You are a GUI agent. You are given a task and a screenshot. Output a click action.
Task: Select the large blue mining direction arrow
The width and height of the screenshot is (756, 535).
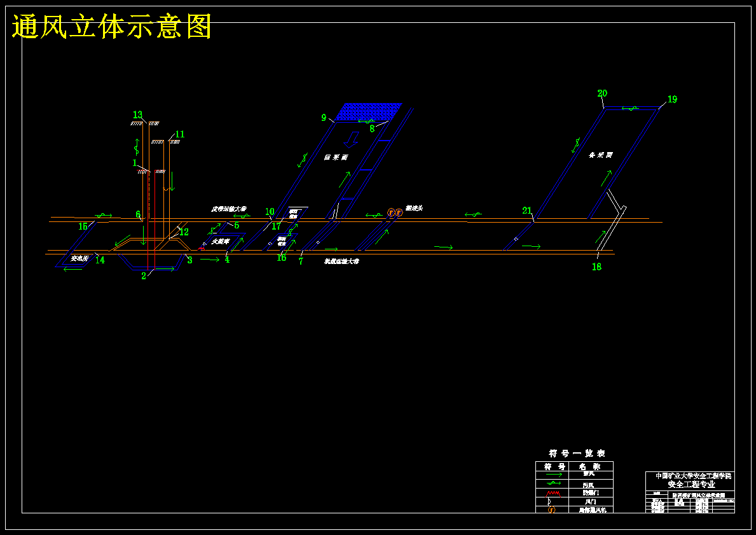point(352,139)
